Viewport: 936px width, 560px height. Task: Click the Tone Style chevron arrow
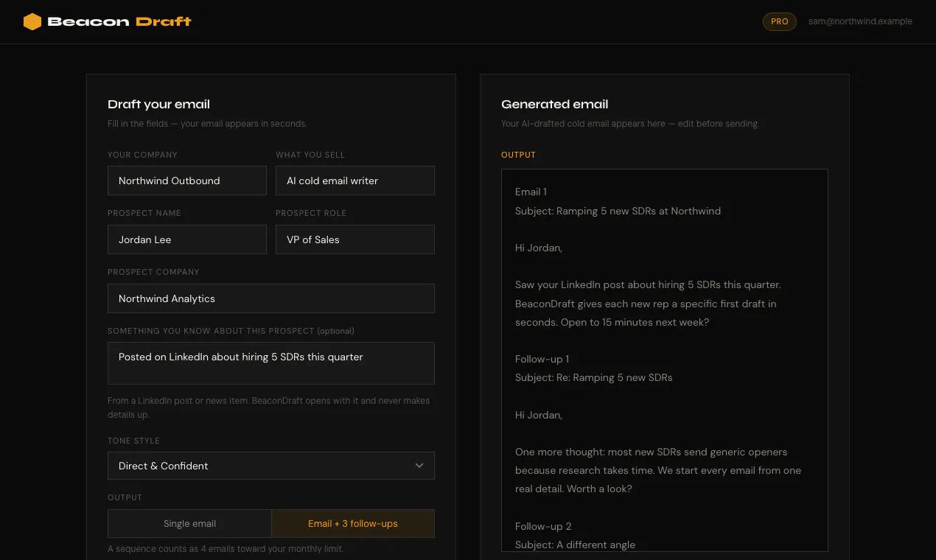tap(419, 466)
